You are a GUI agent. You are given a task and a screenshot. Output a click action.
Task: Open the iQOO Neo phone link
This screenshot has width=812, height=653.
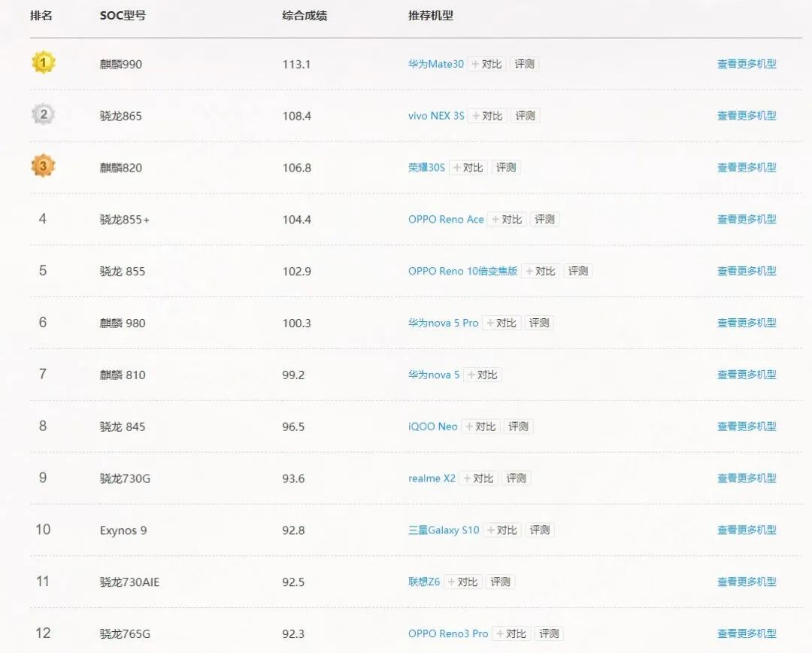click(433, 427)
